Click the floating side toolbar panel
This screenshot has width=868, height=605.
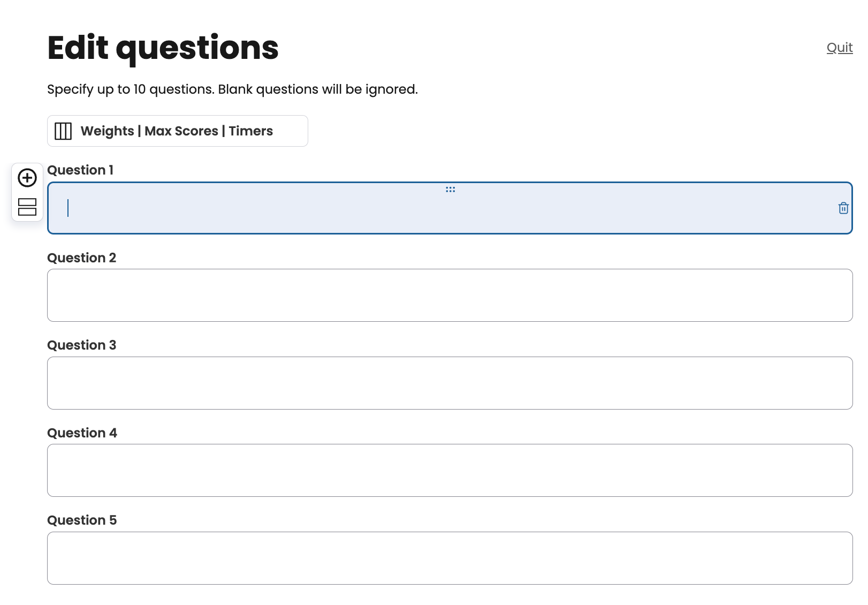[x=27, y=192]
